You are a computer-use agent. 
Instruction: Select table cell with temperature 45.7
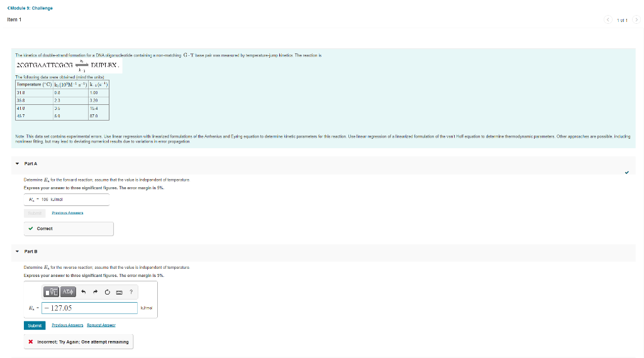pos(35,116)
